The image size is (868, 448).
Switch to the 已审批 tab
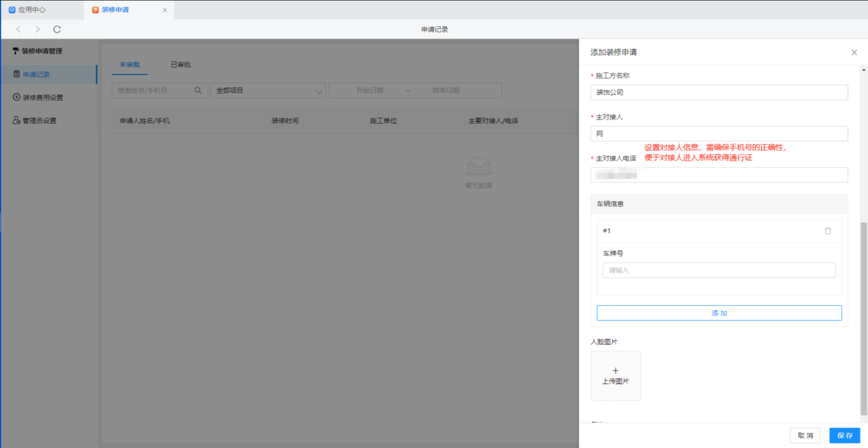(181, 65)
